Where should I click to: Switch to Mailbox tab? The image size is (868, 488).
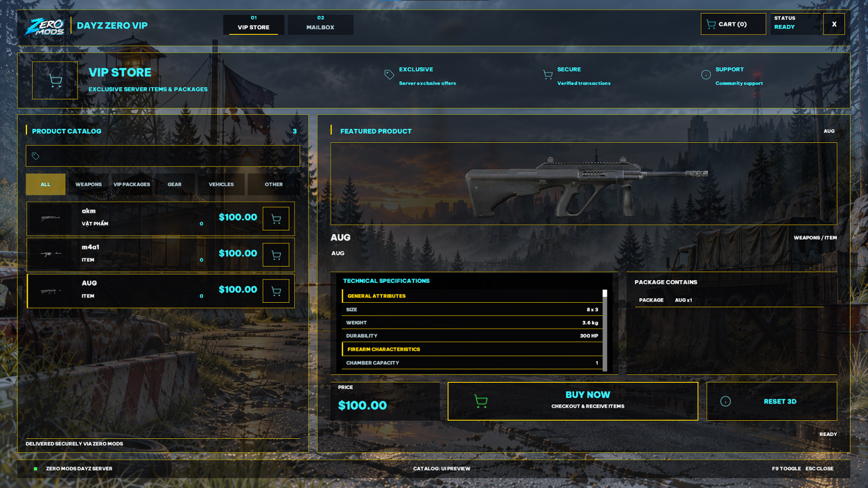320,24
